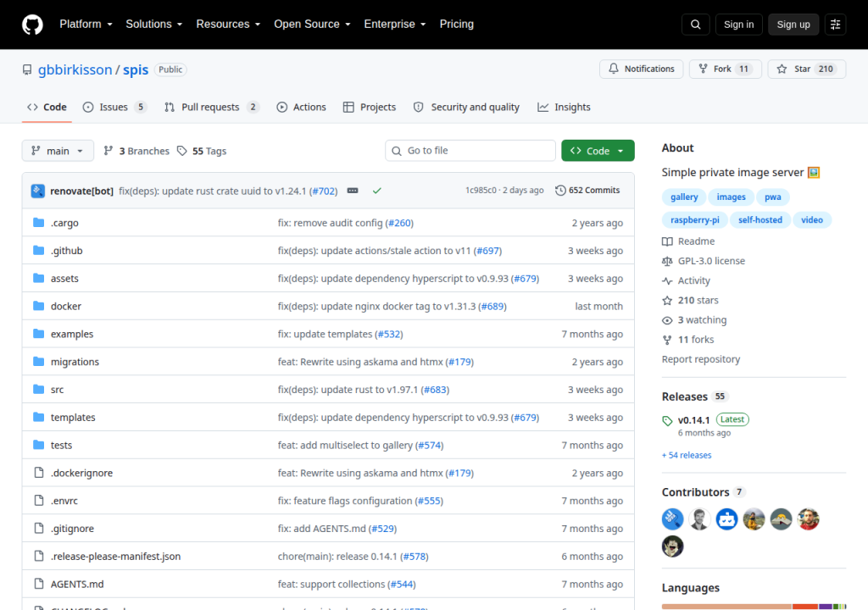Open the .dockerignore file
This screenshot has width=868, height=610.
(81, 473)
